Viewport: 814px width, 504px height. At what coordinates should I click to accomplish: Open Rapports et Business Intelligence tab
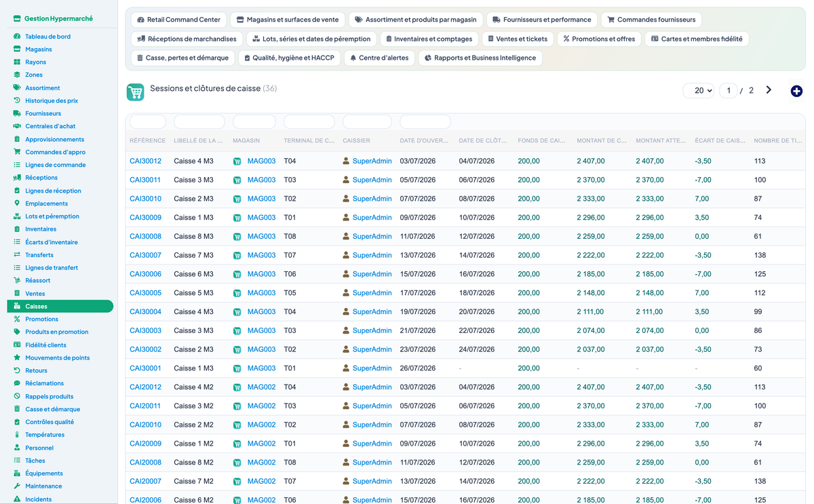point(480,58)
